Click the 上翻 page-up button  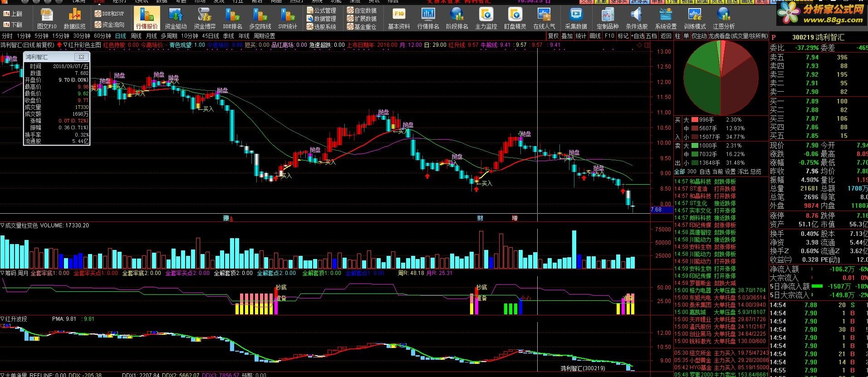(x=13, y=14)
